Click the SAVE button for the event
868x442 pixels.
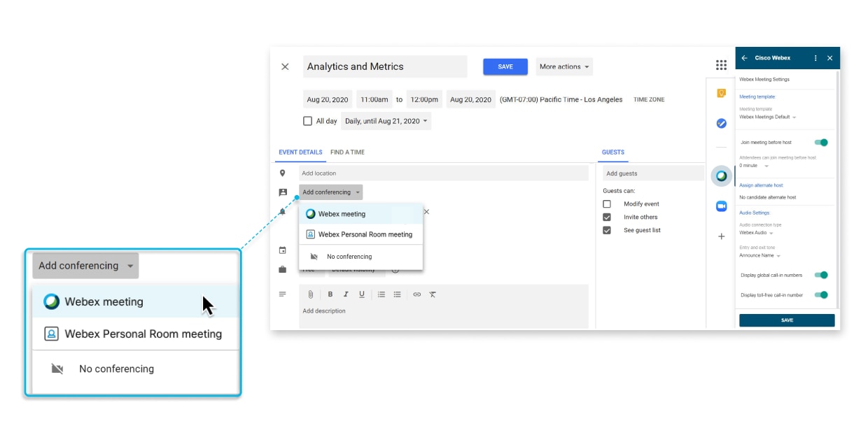pos(505,66)
